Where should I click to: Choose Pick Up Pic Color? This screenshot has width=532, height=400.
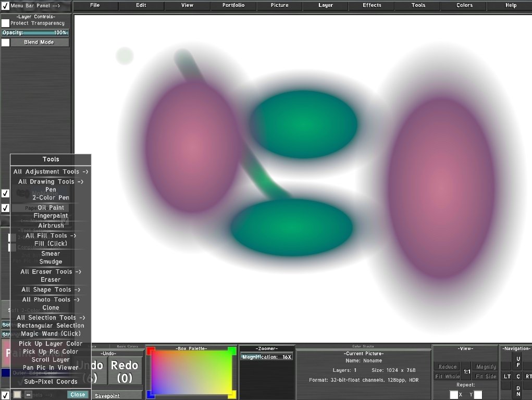pyautogui.click(x=51, y=352)
